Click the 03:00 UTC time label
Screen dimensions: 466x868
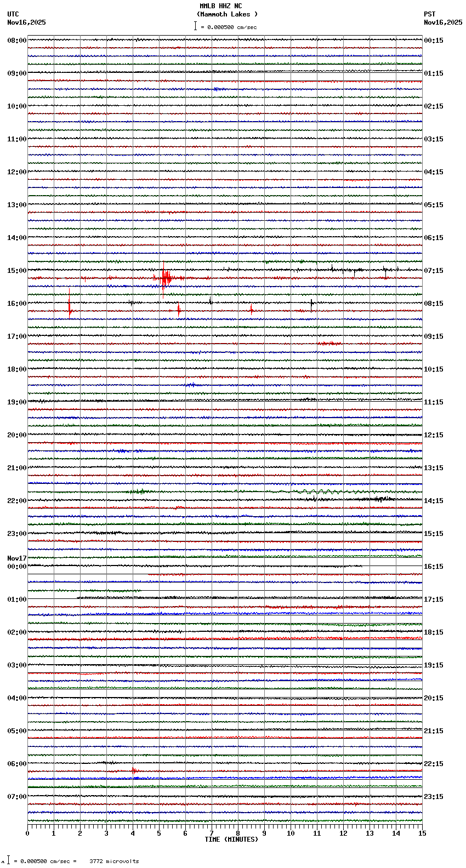(x=17, y=665)
